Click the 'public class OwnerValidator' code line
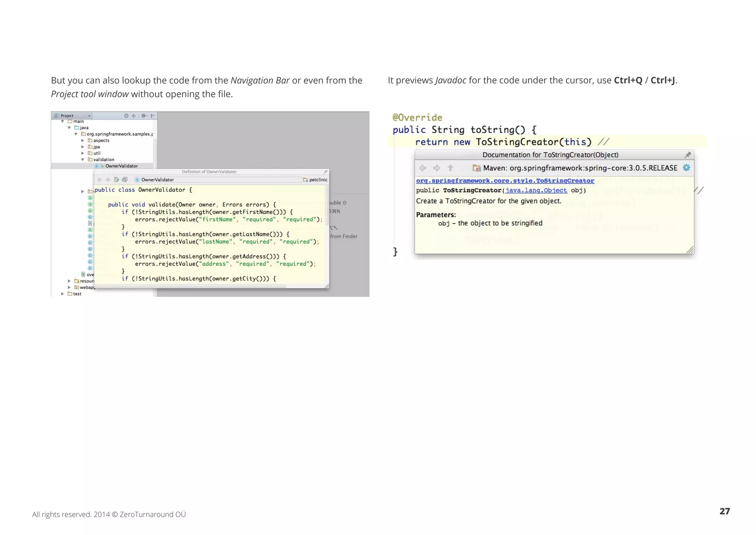The height and width of the screenshot is (535, 756). point(143,190)
